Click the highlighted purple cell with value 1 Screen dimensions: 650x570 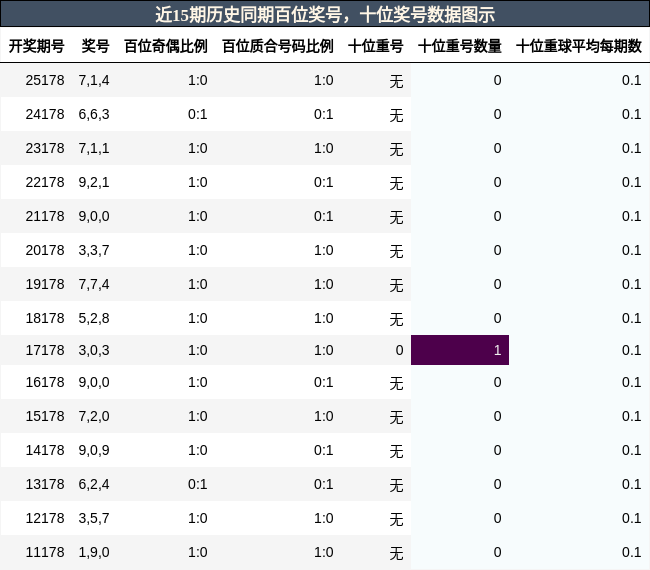[460, 350]
